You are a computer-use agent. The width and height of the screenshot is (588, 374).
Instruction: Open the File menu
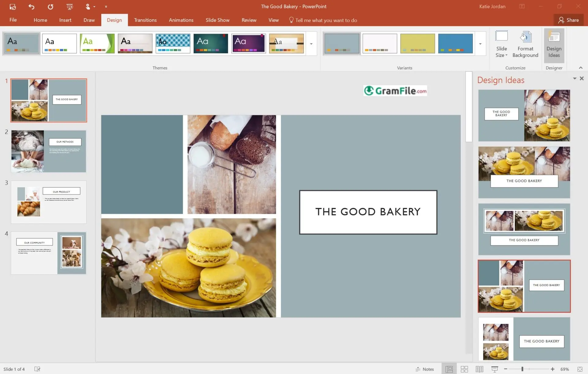click(x=13, y=20)
